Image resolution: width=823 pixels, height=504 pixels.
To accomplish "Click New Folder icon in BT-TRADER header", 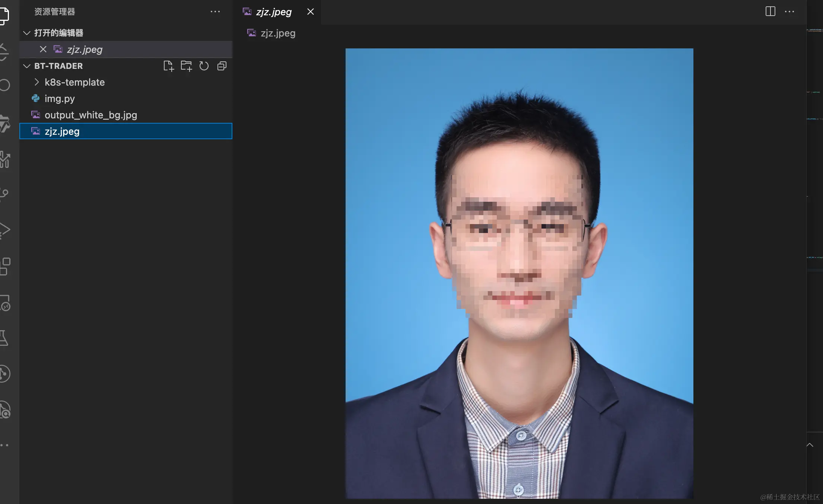I will point(186,66).
